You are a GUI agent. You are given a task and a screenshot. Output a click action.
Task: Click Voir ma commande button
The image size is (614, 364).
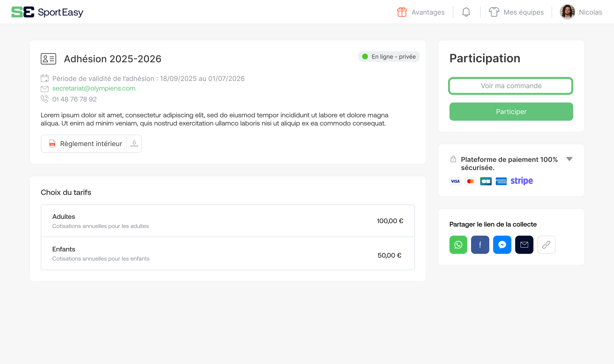(511, 86)
